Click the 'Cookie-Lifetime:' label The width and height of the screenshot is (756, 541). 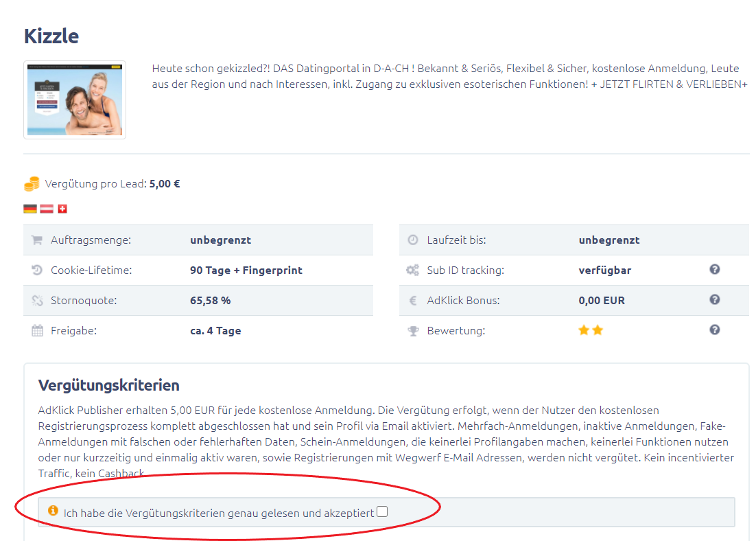pos(91,270)
